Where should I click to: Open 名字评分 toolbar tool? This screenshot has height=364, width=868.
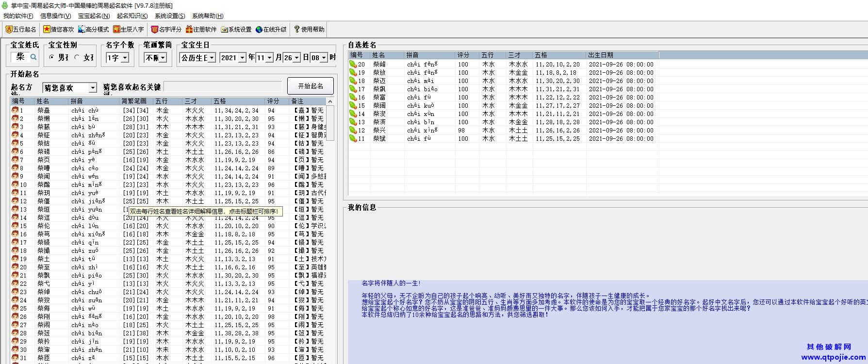(166, 29)
